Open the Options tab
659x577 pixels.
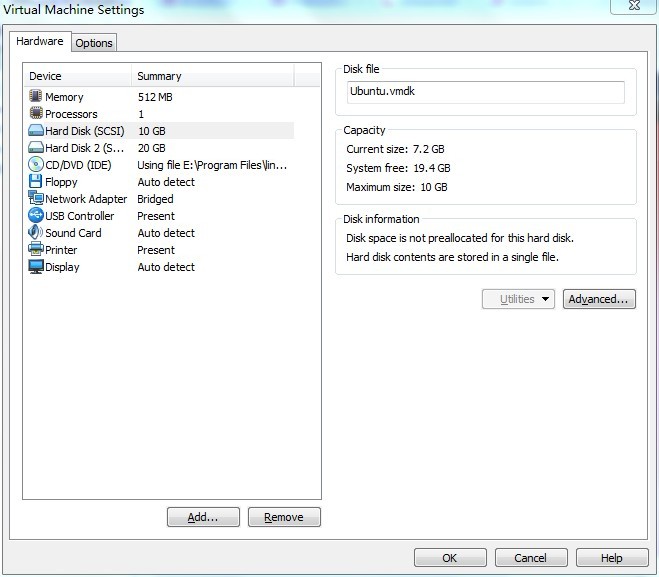(x=94, y=43)
